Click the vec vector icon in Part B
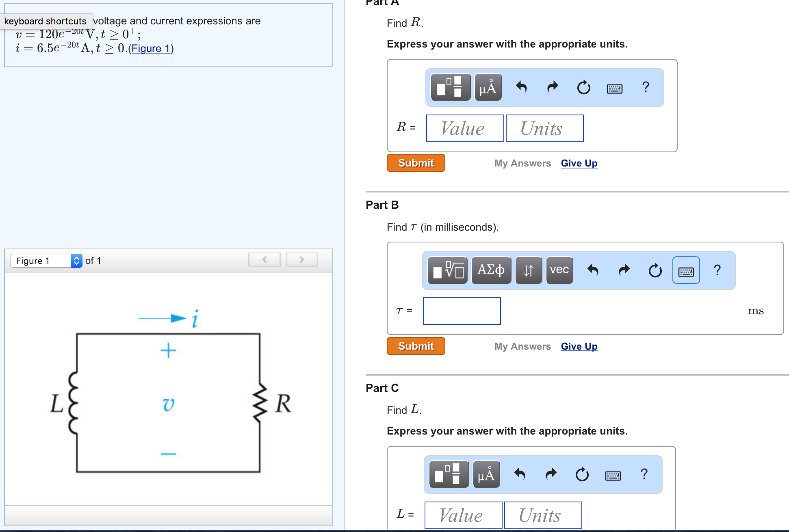789x532 pixels. click(559, 270)
